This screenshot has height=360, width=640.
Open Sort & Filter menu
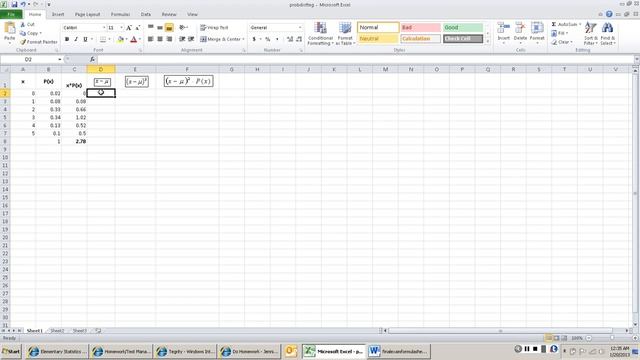[x=591, y=33]
